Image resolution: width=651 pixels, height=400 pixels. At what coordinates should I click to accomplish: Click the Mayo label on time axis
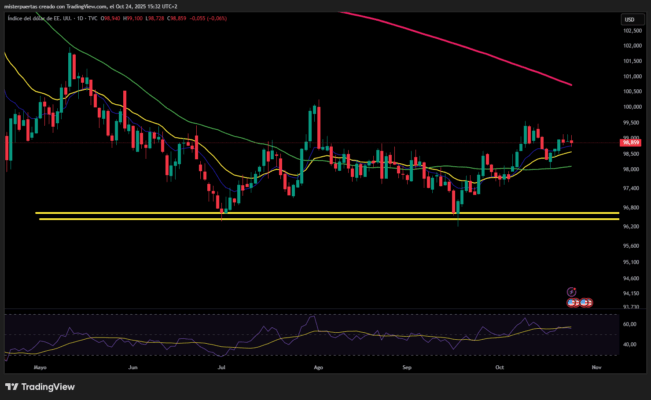tap(41, 368)
